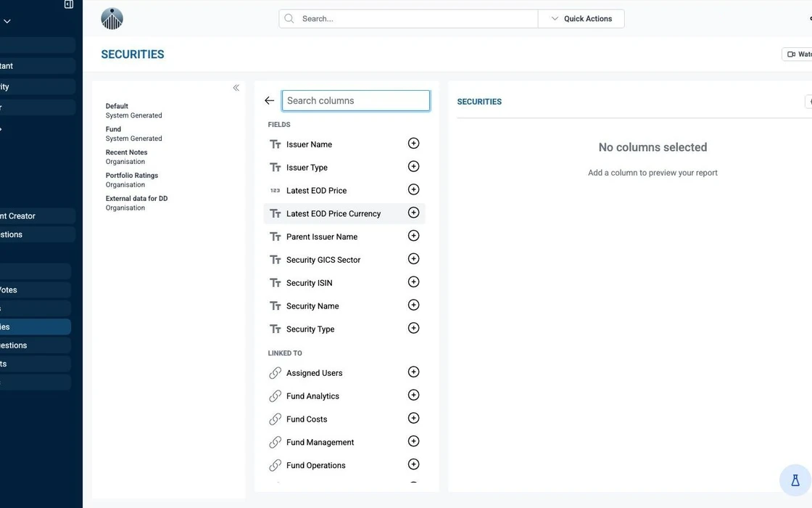
Task: Add the Fund Operations linked column
Action: [413, 464]
